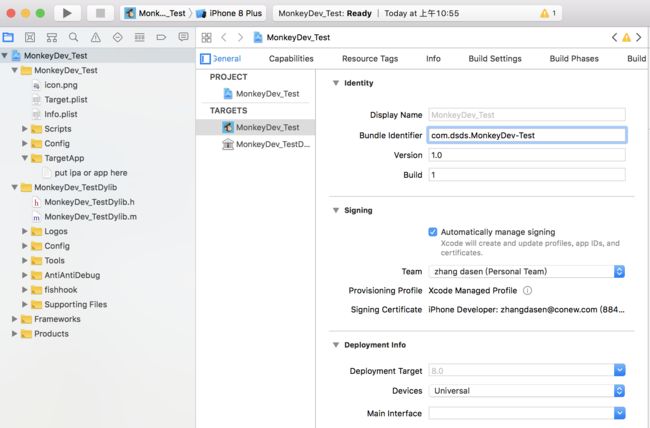Open the Find navigator magnifier icon

coord(74,37)
